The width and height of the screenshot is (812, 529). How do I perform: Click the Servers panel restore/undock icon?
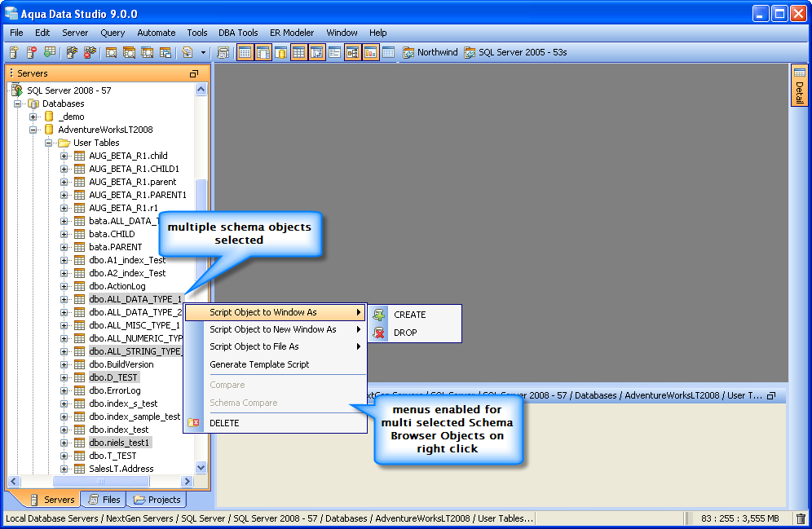coord(194,74)
